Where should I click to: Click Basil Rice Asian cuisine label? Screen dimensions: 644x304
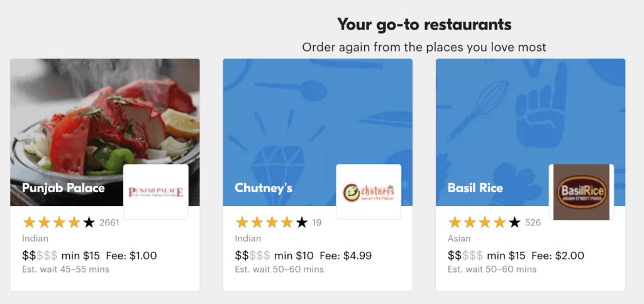(460, 239)
